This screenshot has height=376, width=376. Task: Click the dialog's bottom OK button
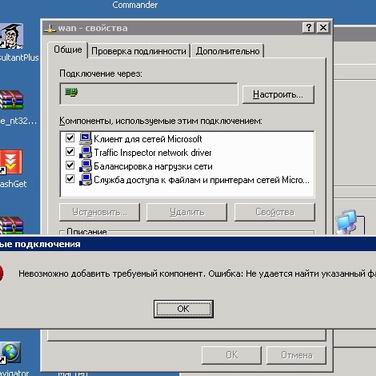point(231,355)
